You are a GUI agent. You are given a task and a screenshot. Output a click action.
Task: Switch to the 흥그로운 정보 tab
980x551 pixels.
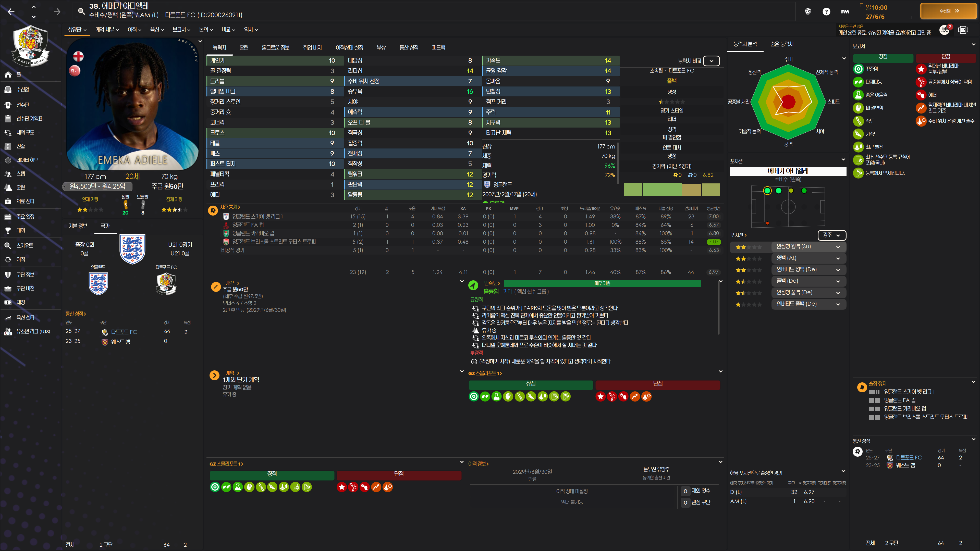point(275,47)
